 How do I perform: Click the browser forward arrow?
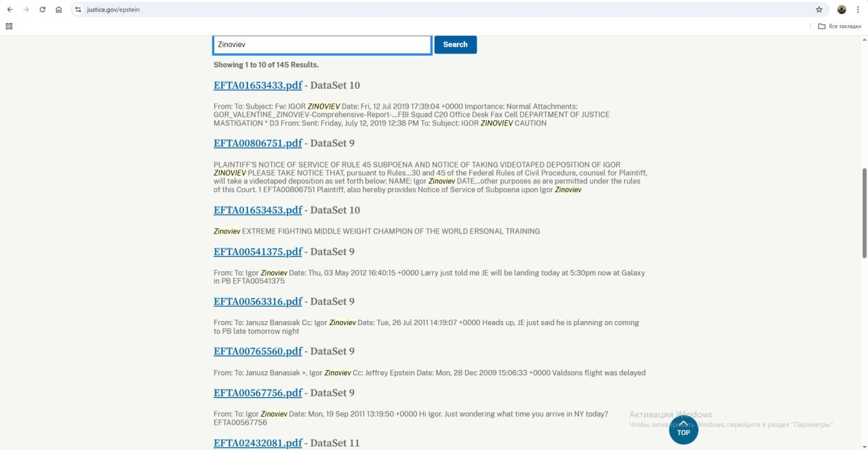tap(26, 10)
